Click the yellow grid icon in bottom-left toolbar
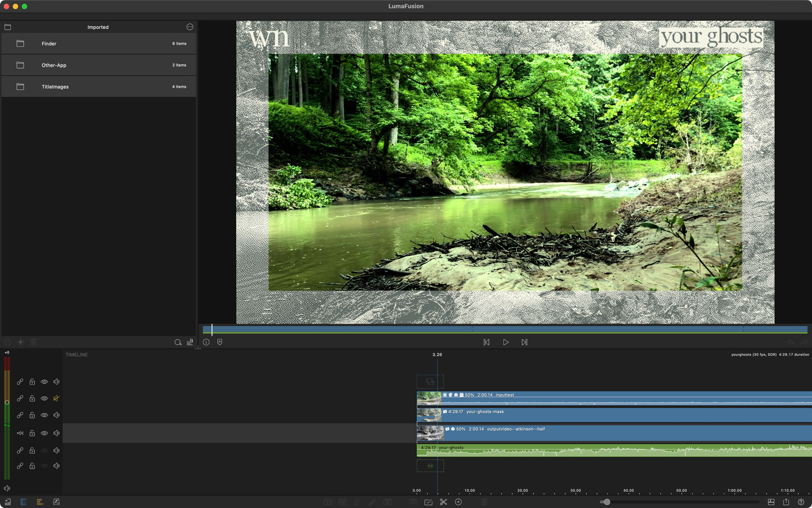812x508 pixels. pos(40,502)
